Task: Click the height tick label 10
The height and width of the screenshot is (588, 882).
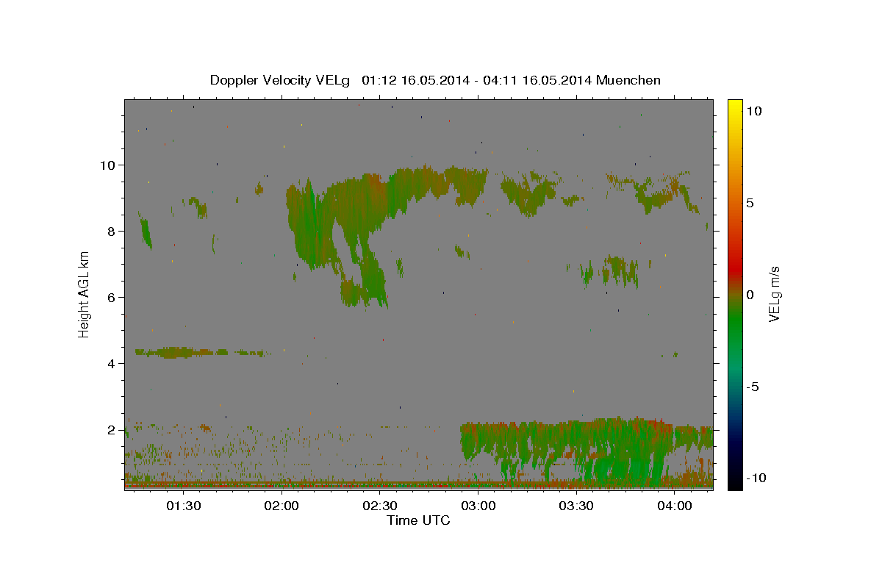Action: pyautogui.click(x=107, y=165)
